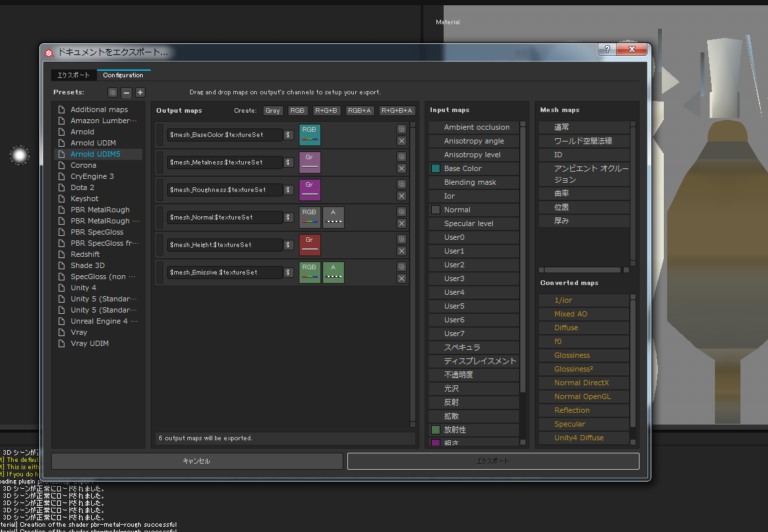Screen dimensions: 768x532
Task: Click the Height Gr channel swatch
Action: [309, 244]
